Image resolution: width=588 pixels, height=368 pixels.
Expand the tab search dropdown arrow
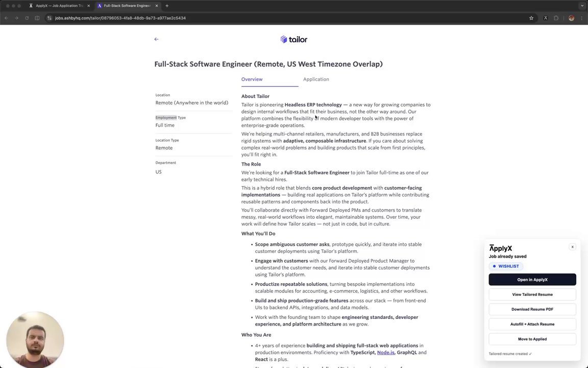click(582, 6)
